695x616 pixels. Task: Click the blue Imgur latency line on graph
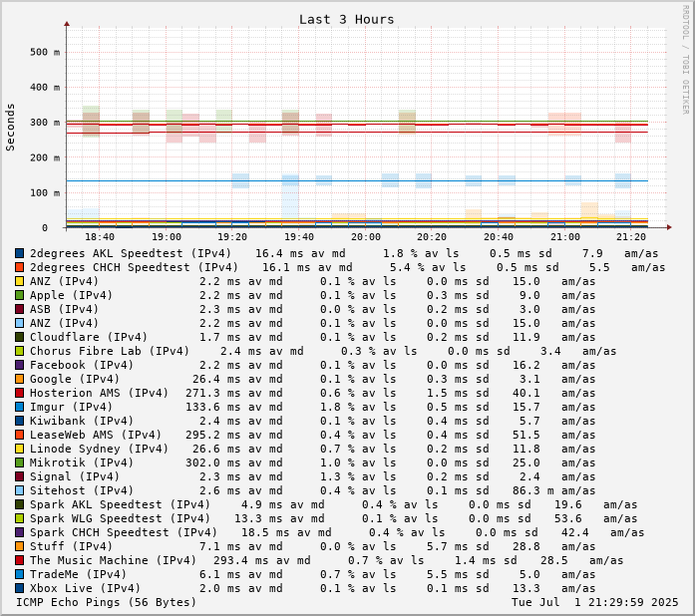pos(357,180)
